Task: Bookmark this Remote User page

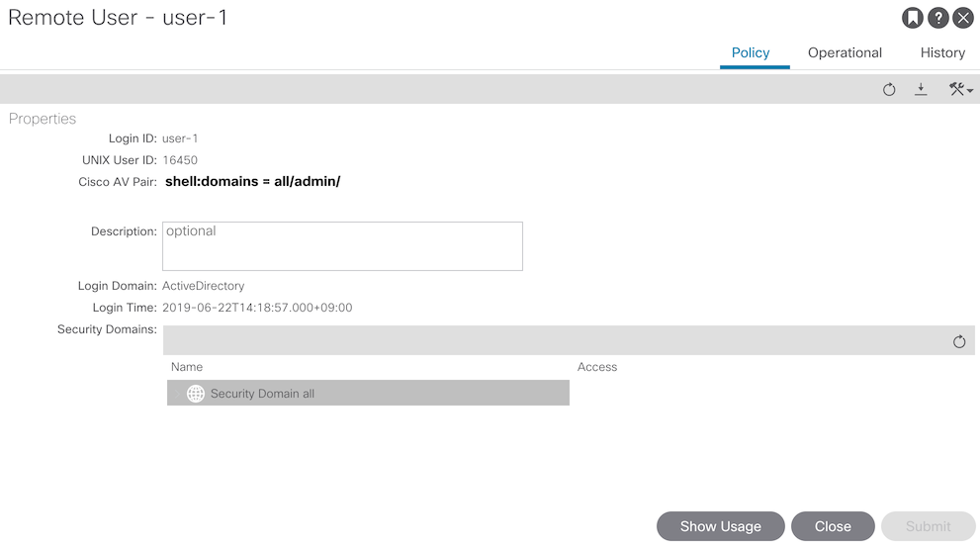Action: [913, 18]
